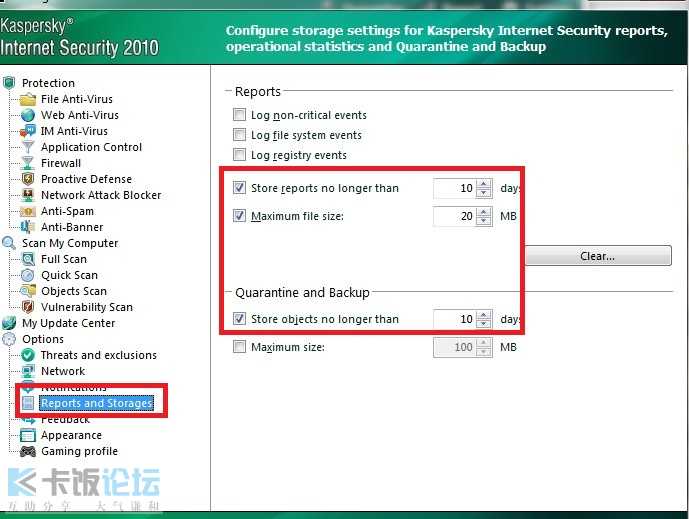The width and height of the screenshot is (689, 519).
Task: Click the Objects Scan icon
Action: [28, 291]
